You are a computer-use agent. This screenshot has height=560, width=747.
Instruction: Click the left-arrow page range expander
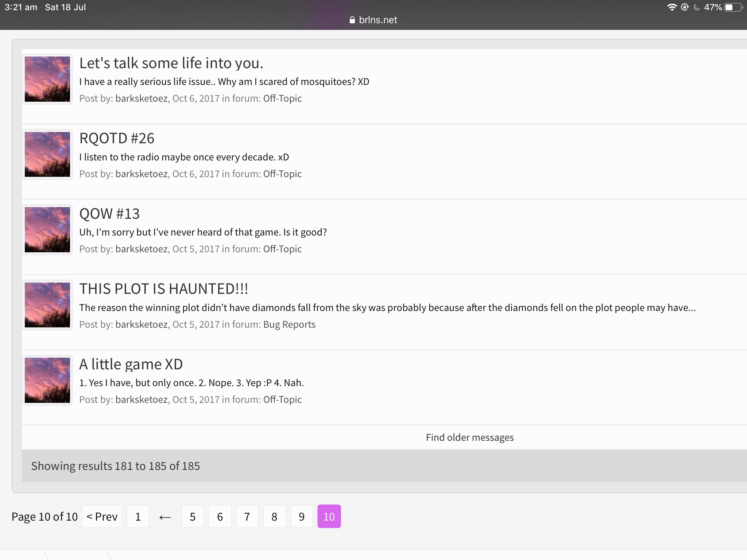point(165,517)
